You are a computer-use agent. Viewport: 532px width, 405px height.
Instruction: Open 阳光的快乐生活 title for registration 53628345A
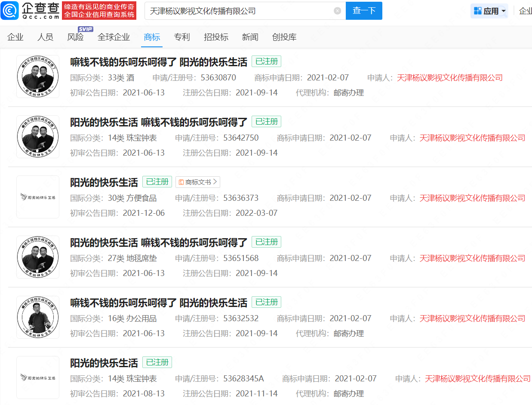pos(104,363)
